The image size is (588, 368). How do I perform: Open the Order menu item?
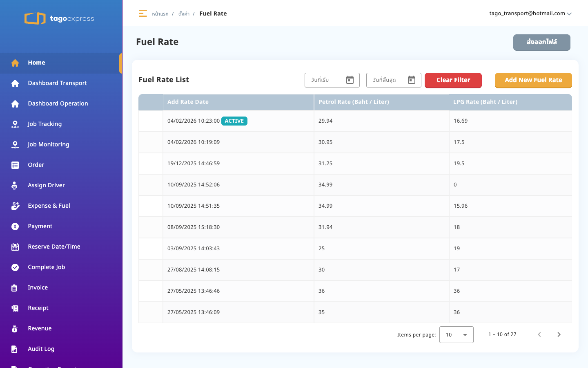pyautogui.click(x=61, y=165)
